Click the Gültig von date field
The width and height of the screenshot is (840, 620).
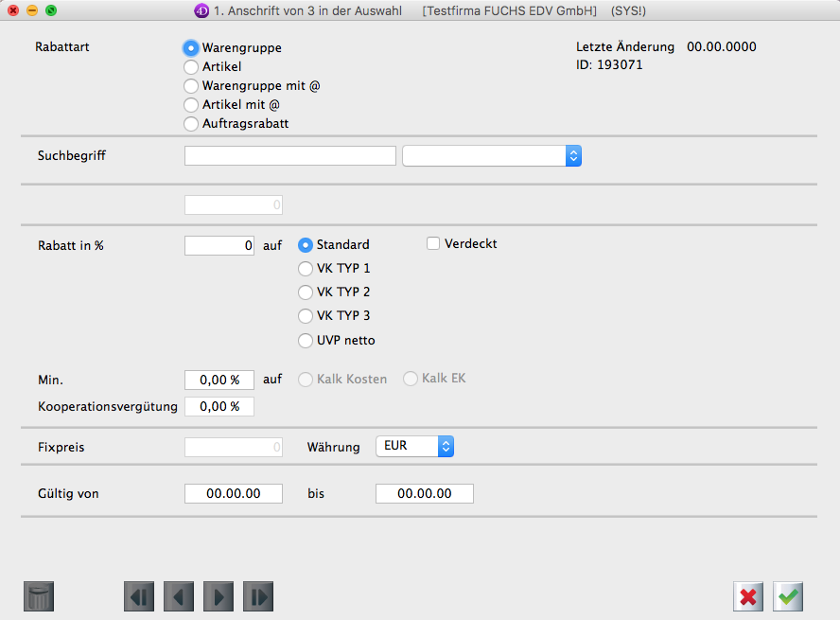pyautogui.click(x=234, y=494)
